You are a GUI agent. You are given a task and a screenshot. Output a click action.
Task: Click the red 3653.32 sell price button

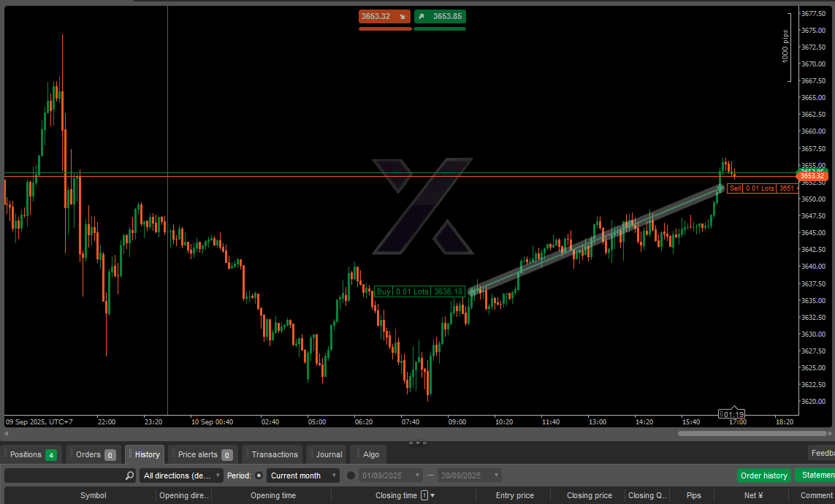pos(384,16)
